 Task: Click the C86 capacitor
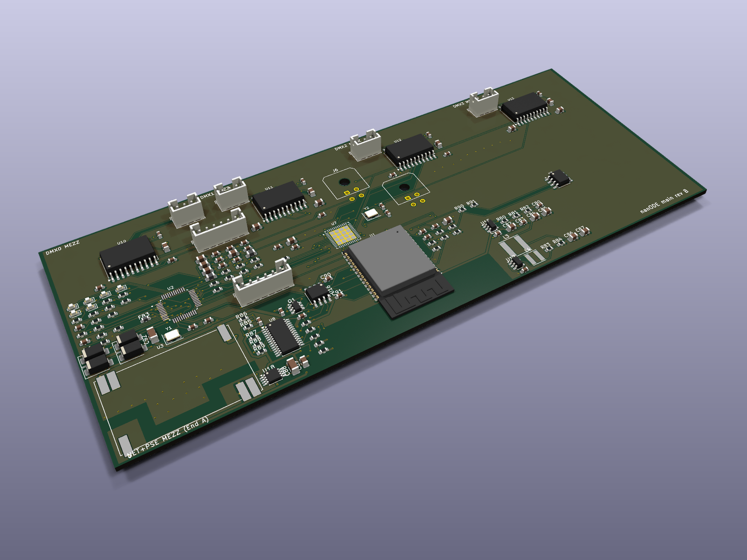point(572,237)
